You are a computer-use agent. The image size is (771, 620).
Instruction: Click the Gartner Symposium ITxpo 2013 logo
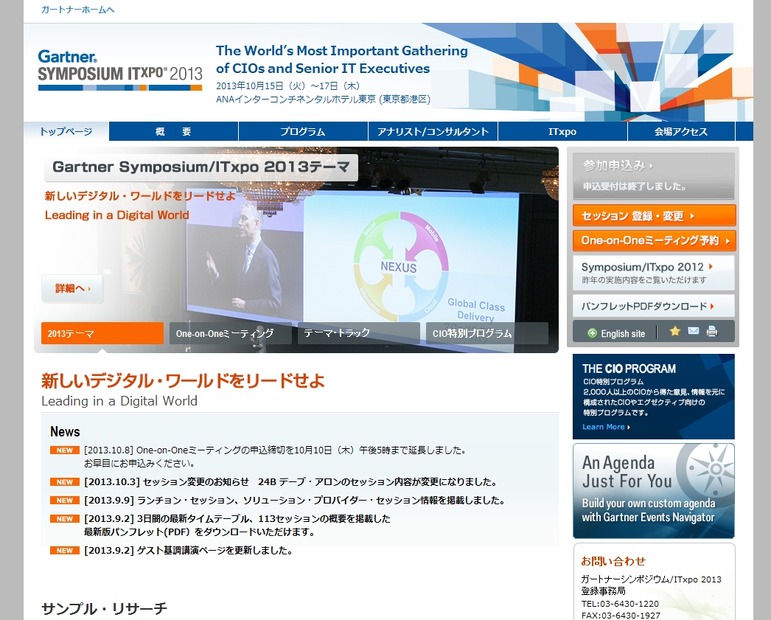(x=120, y=70)
